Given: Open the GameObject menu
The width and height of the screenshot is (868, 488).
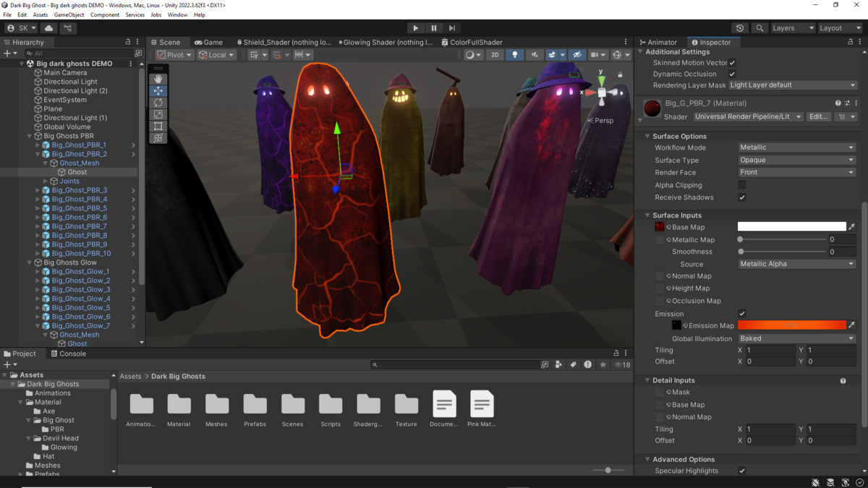Looking at the screenshot, I should pyautogui.click(x=68, y=14).
